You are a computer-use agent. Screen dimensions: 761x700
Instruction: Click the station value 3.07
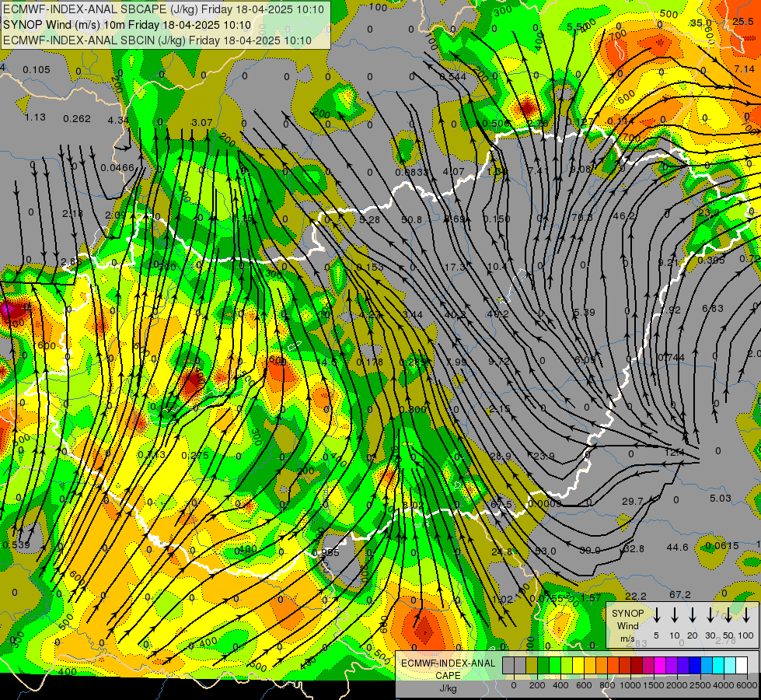[x=202, y=122]
